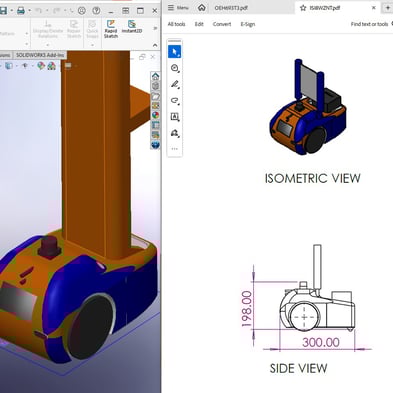393x393 pixels.
Task: Click the SolidWorks task pane Home icon
Action: [x=155, y=76]
